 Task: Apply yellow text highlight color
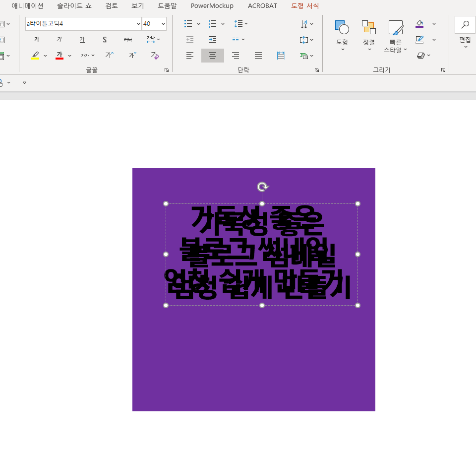35,55
